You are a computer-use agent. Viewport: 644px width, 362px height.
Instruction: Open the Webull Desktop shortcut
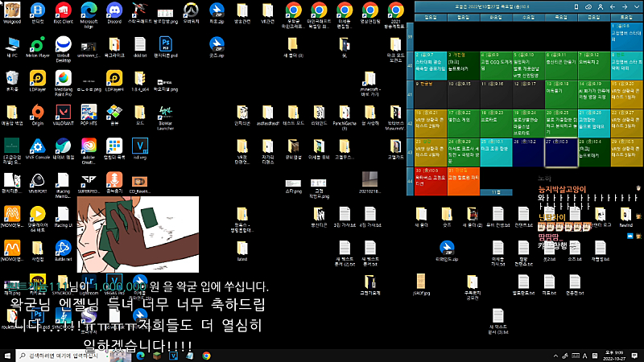click(63, 45)
